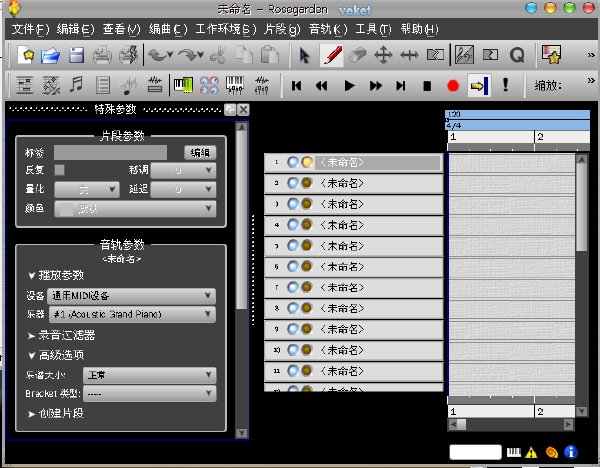
Task: Click the fast forward button
Action: point(376,85)
